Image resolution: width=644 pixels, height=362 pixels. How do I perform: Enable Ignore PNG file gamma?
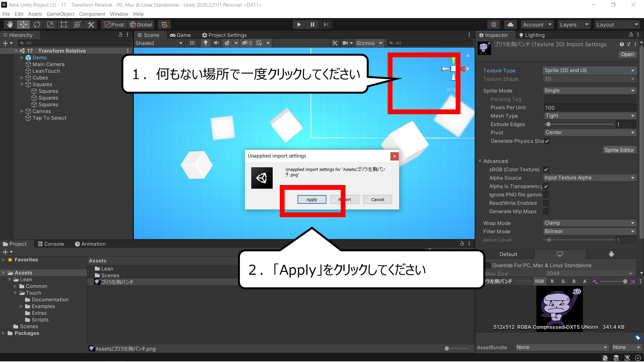pyautogui.click(x=546, y=195)
